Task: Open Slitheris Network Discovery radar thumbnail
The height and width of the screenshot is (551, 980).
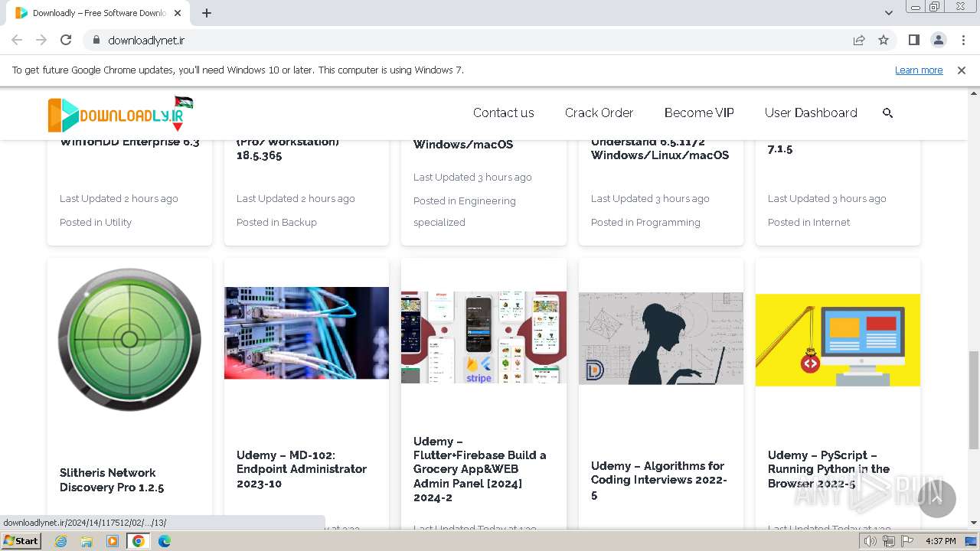Action: click(x=129, y=339)
